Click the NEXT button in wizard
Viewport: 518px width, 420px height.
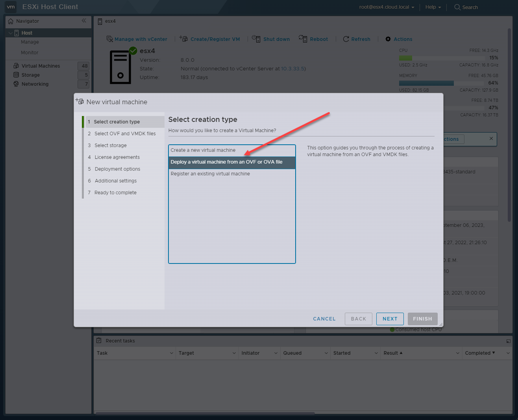390,319
